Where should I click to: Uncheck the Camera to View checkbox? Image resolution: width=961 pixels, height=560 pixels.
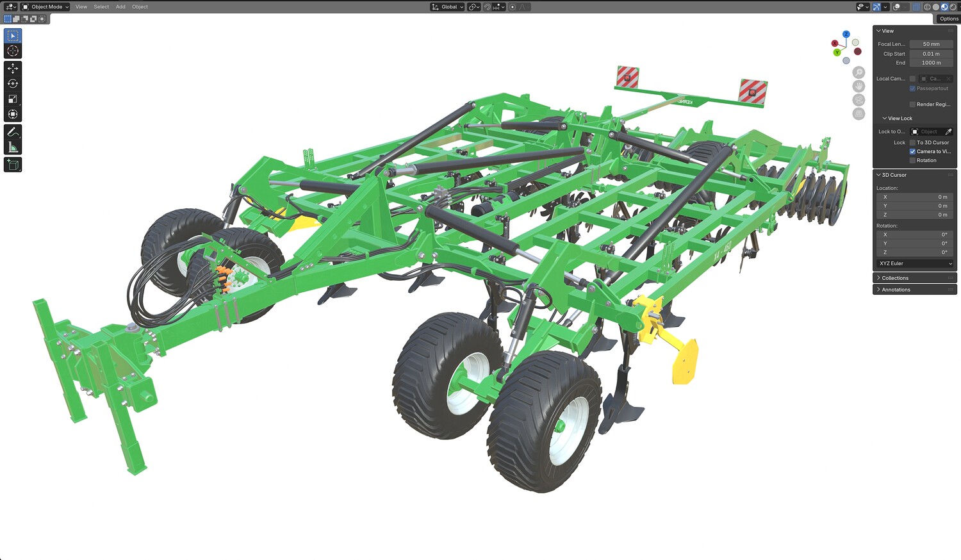[x=913, y=152]
